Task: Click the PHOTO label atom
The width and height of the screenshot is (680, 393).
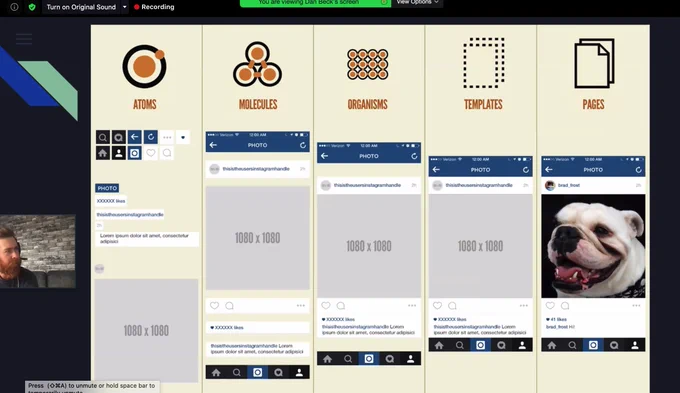Action: 107,188
